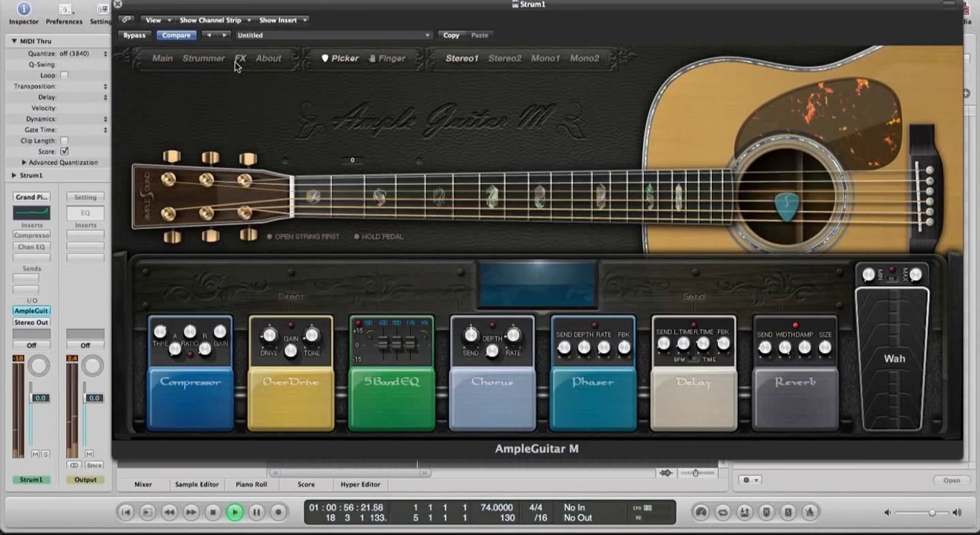Switch to the FX tab

[x=241, y=58]
